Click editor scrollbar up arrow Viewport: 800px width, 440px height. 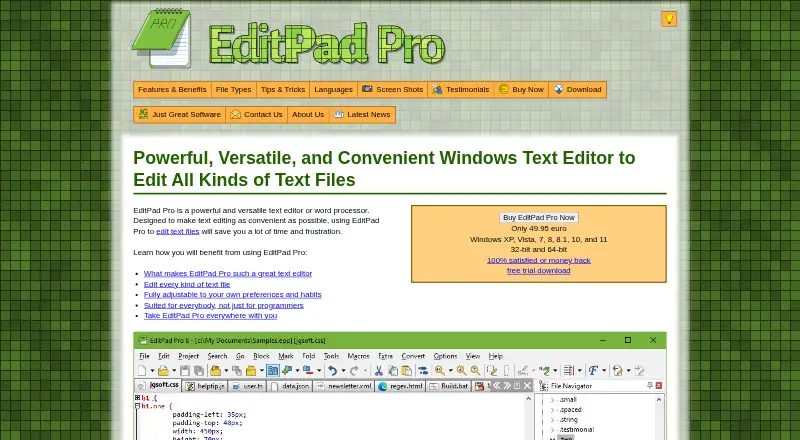click(529, 399)
